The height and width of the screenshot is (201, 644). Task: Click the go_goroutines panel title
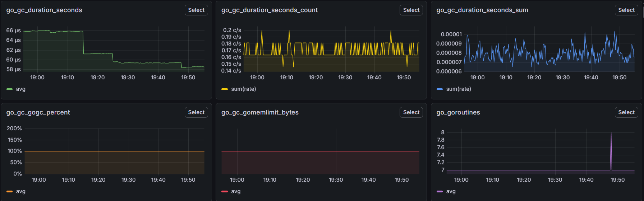coord(458,112)
